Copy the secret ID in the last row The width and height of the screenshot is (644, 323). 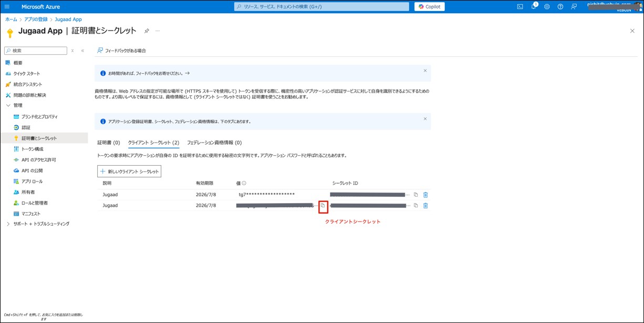pos(416,206)
